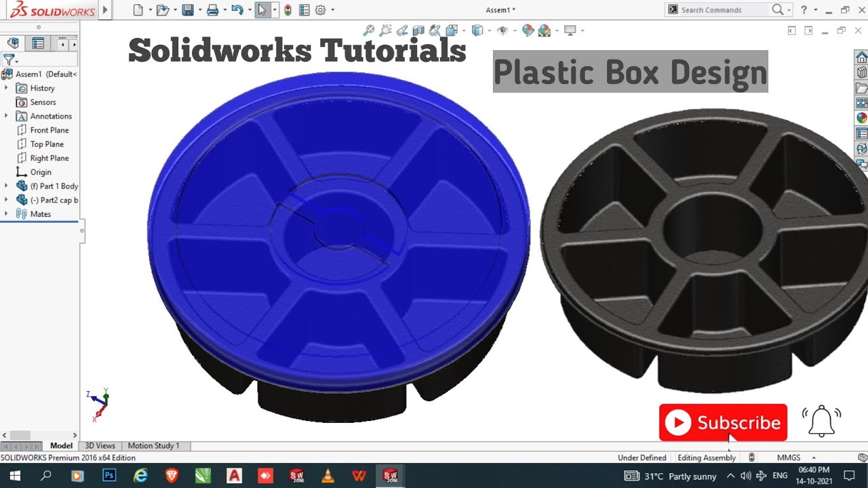The width and height of the screenshot is (868, 488).
Task: Open SOLIDWORKS Resources home icon in task pane
Action: coord(861,57)
